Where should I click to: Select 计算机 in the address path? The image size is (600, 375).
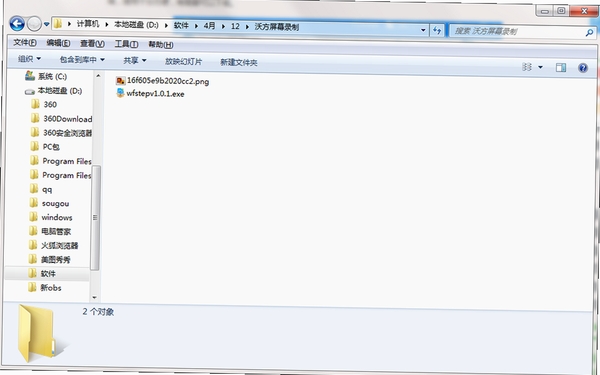click(x=88, y=24)
